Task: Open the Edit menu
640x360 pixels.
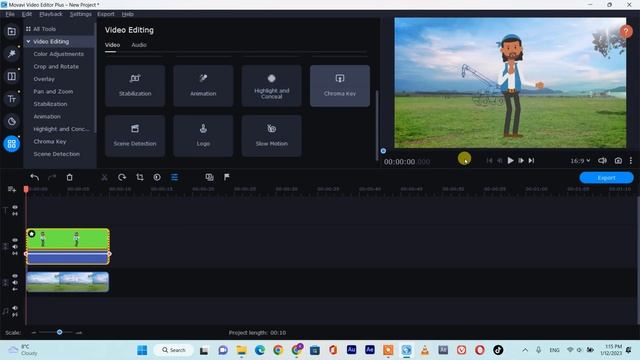Action: tap(27, 14)
